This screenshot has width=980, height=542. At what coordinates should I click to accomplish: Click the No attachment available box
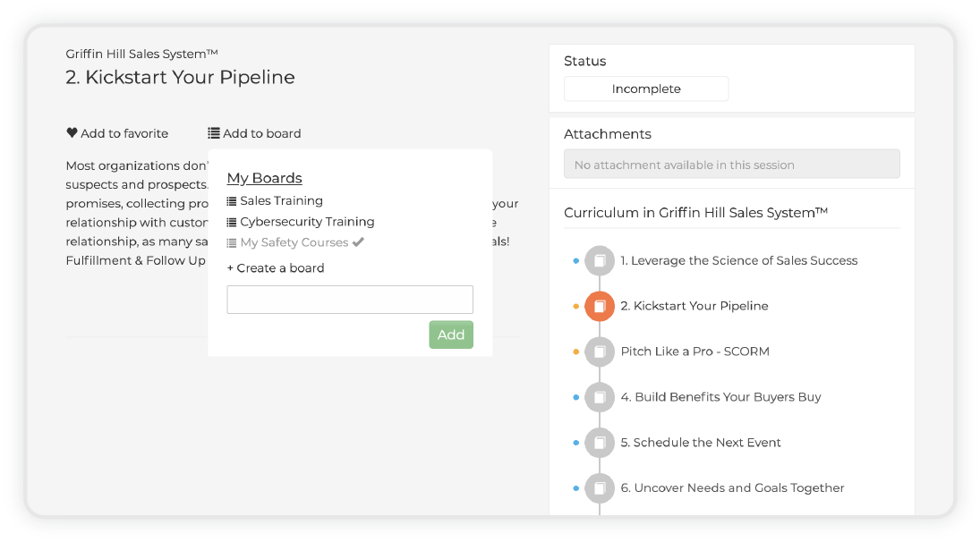tap(732, 164)
